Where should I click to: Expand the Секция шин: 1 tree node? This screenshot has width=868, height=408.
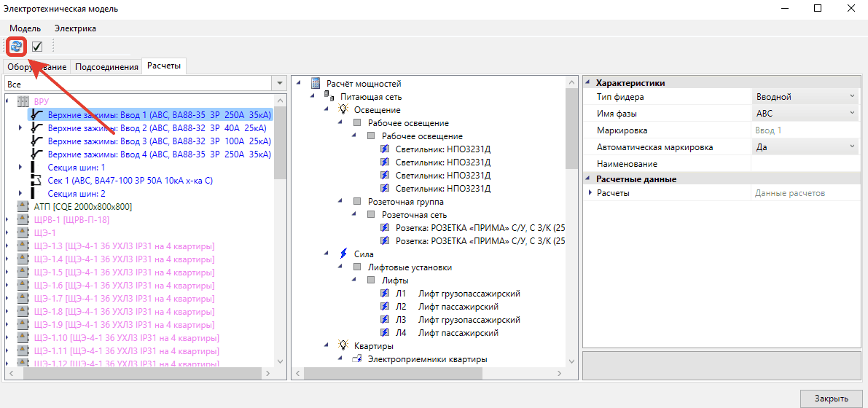[x=20, y=168]
